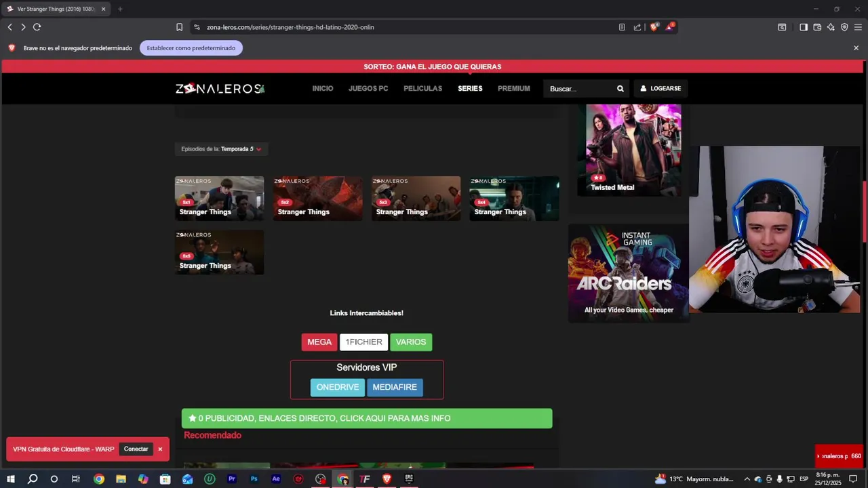Click the browser forward arrow

23,27
